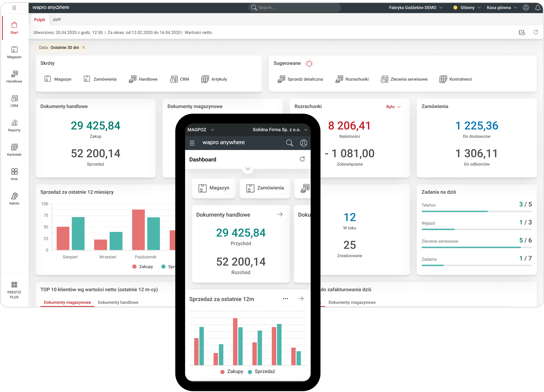Toggle Sprzedaż series in mobile chart legend

[262, 371]
